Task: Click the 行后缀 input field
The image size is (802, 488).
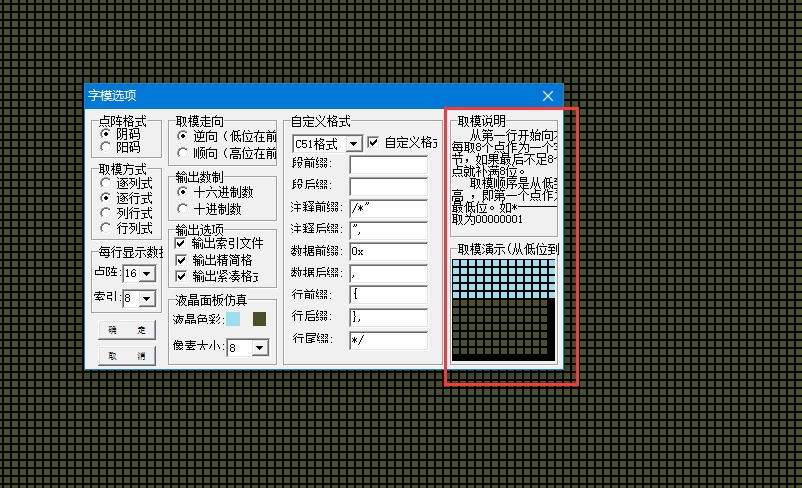Action: pos(389,317)
